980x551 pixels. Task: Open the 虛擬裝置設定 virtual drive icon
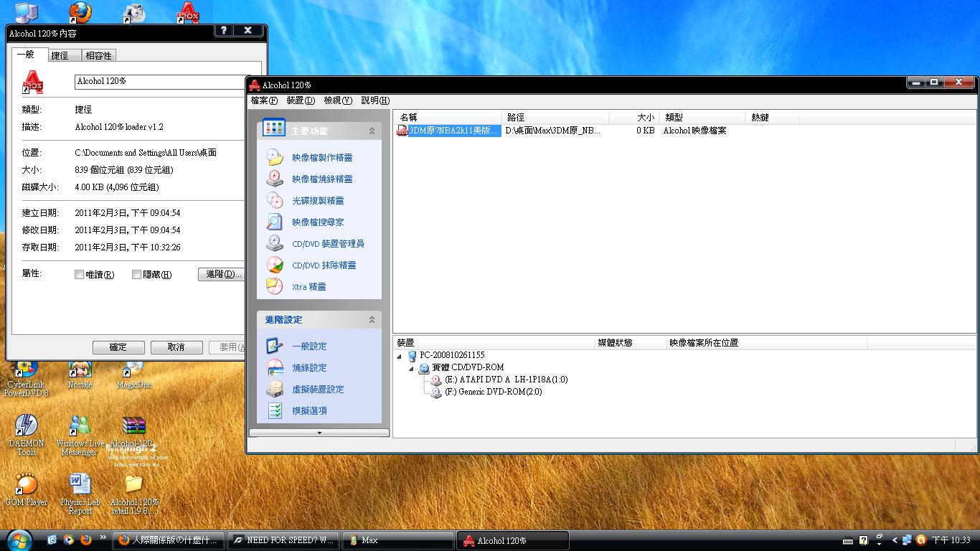coord(274,389)
